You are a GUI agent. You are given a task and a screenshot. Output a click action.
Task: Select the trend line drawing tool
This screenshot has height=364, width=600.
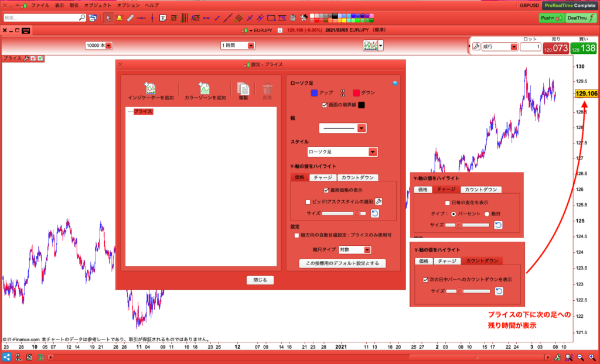coord(228,18)
